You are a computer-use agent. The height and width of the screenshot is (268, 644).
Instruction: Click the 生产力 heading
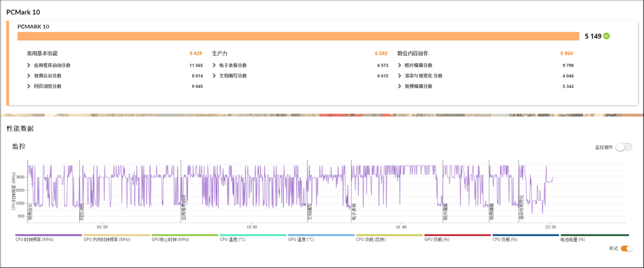coord(220,54)
